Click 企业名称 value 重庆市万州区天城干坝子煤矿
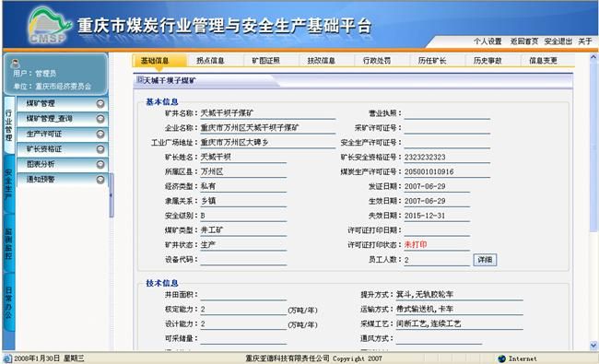The image size is (599, 364). point(250,128)
